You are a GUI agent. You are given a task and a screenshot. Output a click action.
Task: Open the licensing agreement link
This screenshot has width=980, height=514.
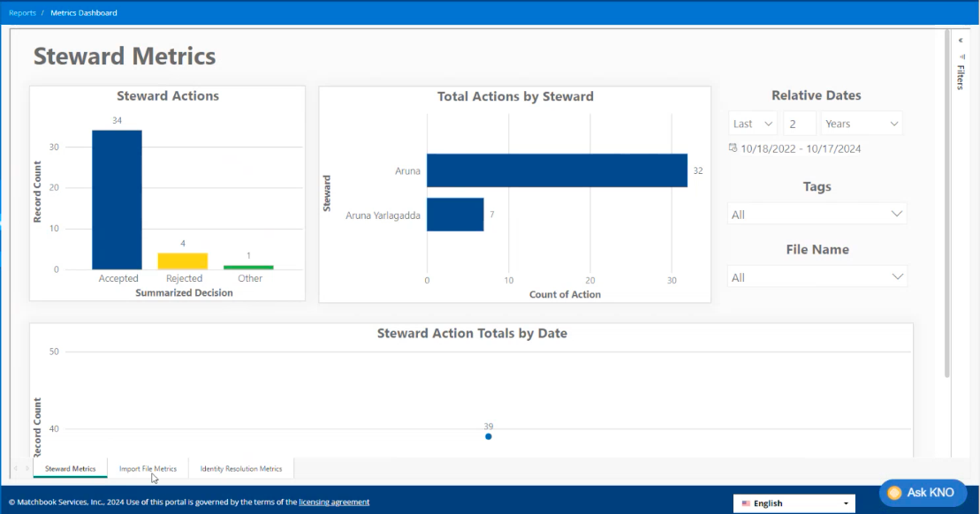[334, 503]
